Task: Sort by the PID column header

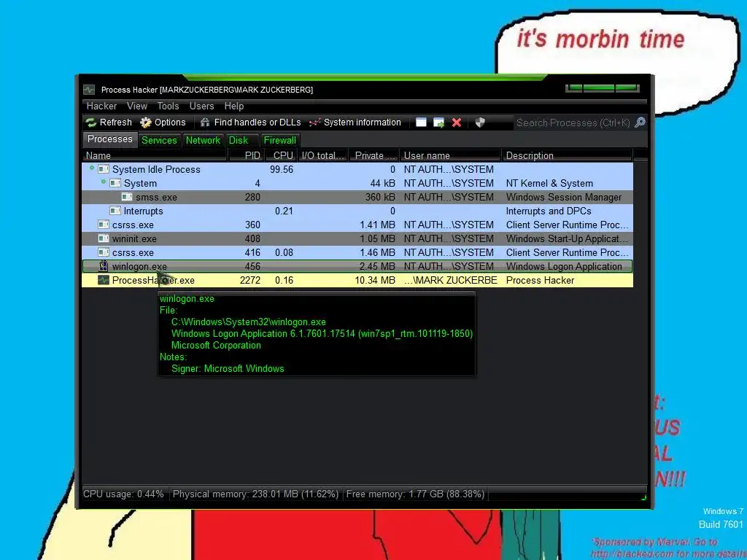Action: (x=247, y=156)
